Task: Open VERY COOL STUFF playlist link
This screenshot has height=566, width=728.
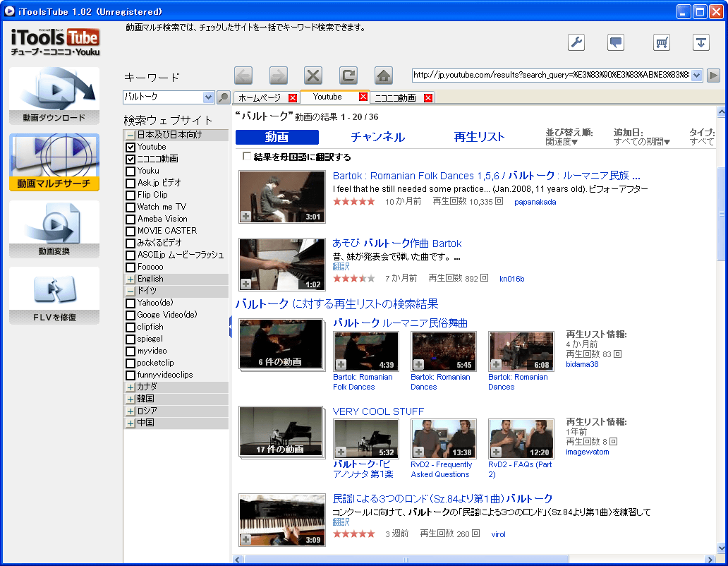Action: (x=378, y=411)
